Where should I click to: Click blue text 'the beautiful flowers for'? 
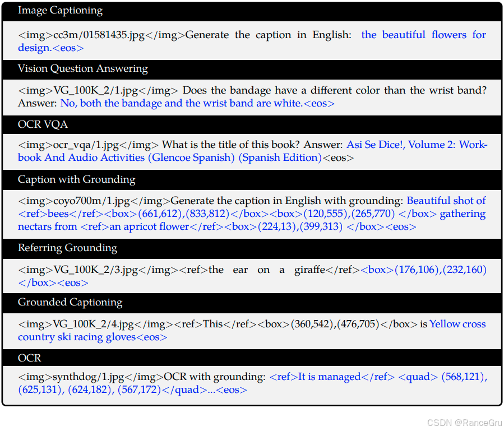coord(424,35)
